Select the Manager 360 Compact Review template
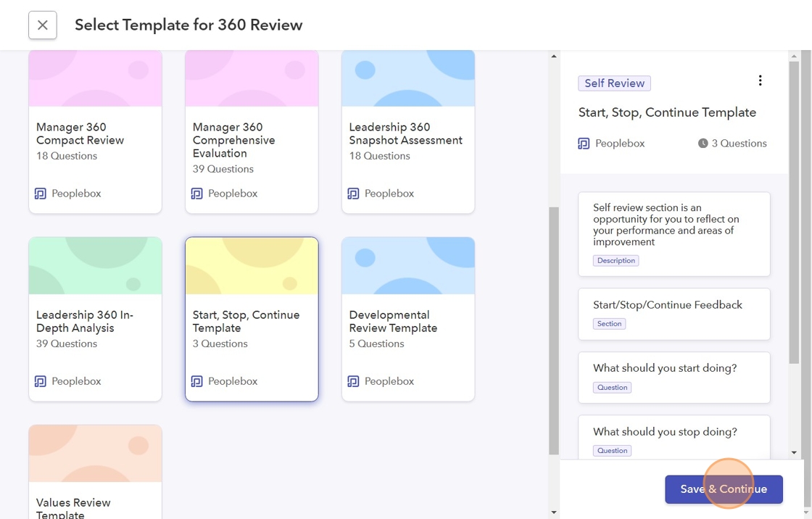The image size is (812, 519). click(x=95, y=132)
